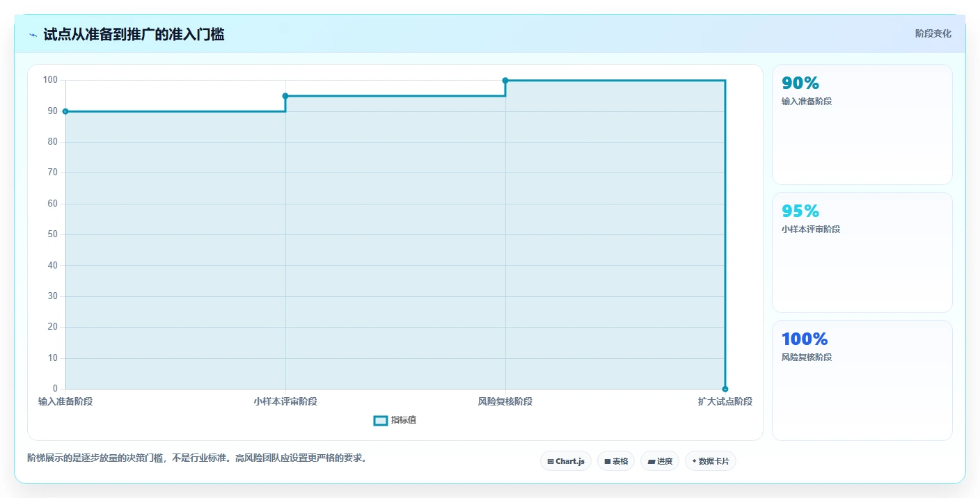Click the 输入准备阶段 card caption
Screen dimensions: 980x498
pos(807,102)
